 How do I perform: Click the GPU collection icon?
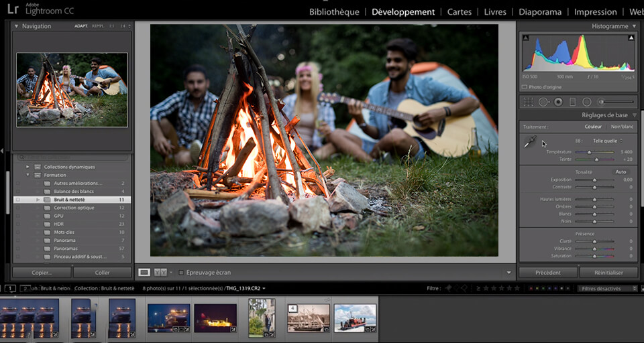tap(47, 216)
